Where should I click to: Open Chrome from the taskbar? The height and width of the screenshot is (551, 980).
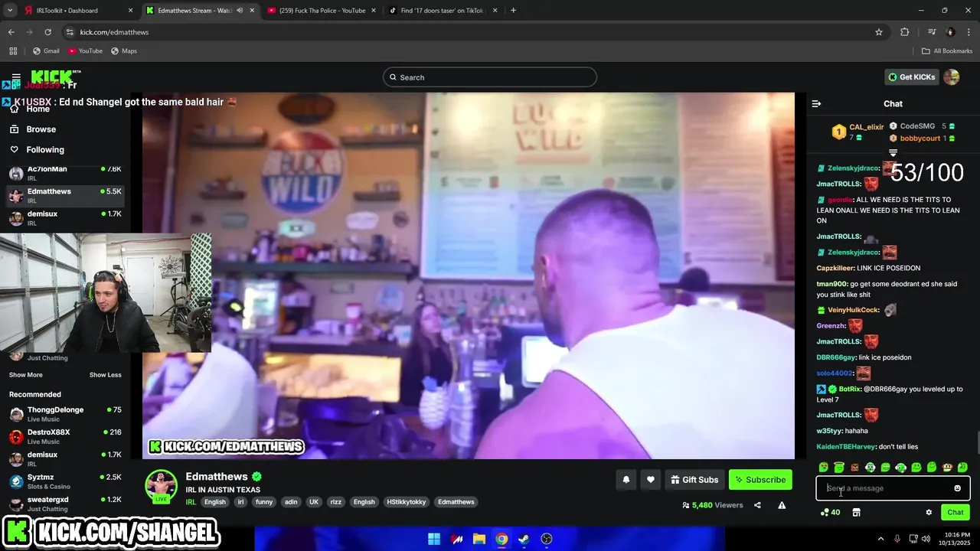501,539
